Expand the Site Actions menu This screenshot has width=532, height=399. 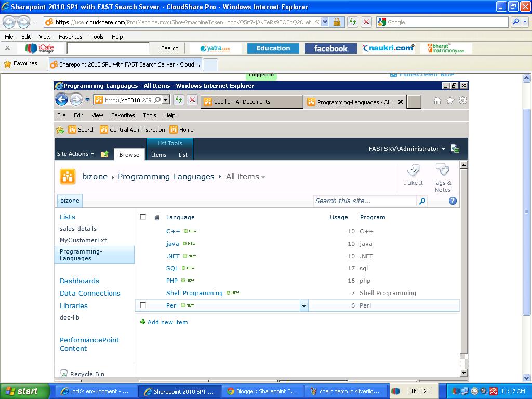74,154
